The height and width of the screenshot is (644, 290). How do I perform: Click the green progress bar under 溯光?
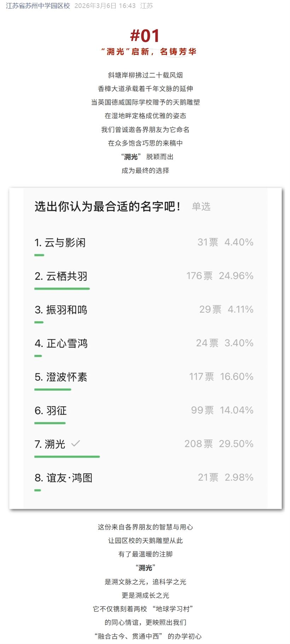point(67,457)
